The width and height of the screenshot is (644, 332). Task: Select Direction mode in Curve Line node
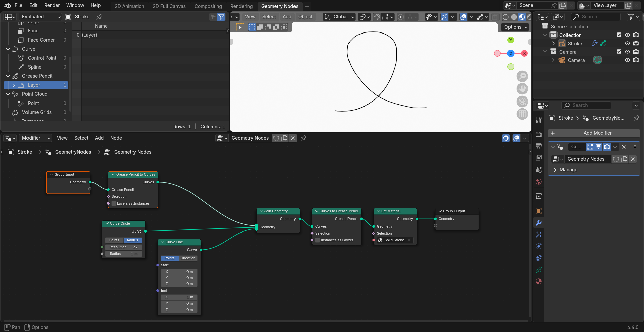click(188, 258)
